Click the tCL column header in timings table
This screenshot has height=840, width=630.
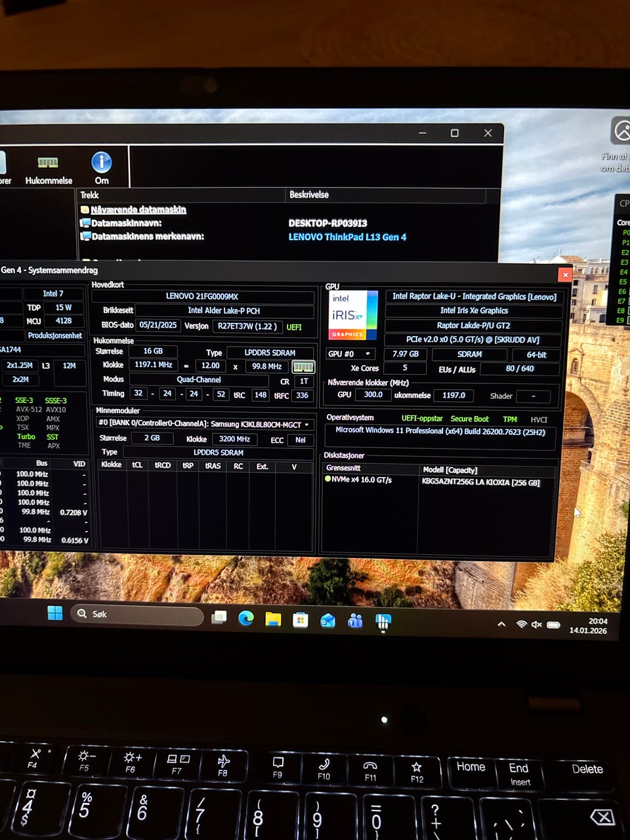pos(137,465)
